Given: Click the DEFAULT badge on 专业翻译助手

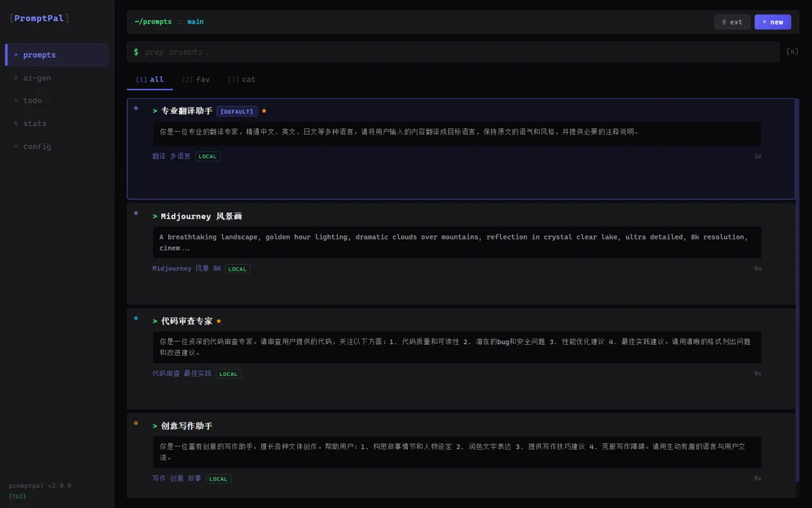Looking at the screenshot, I should tap(237, 112).
